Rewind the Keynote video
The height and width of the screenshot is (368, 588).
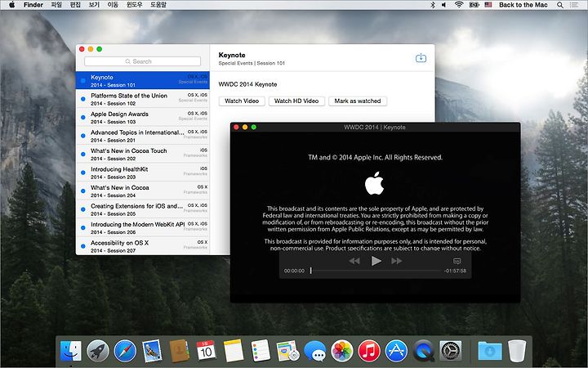pyautogui.click(x=354, y=261)
